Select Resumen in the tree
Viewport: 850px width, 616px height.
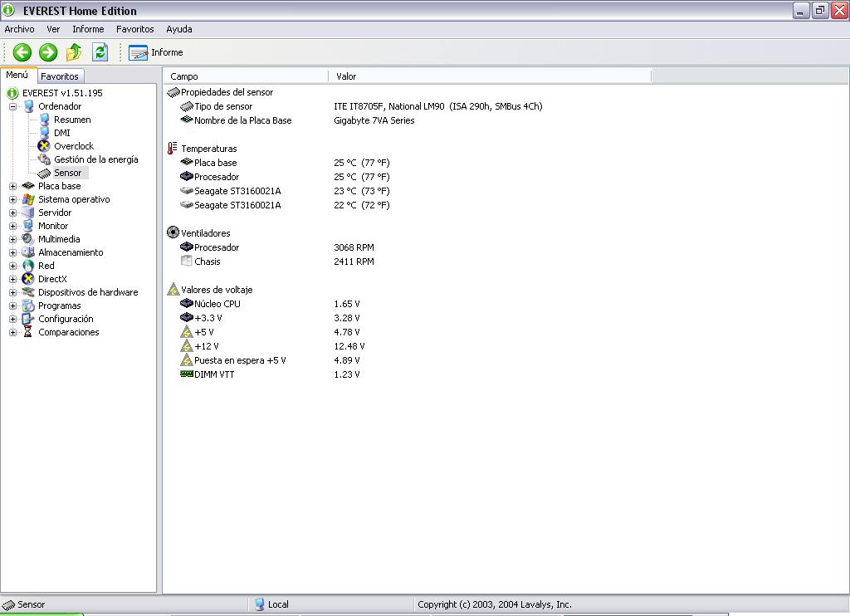point(72,120)
